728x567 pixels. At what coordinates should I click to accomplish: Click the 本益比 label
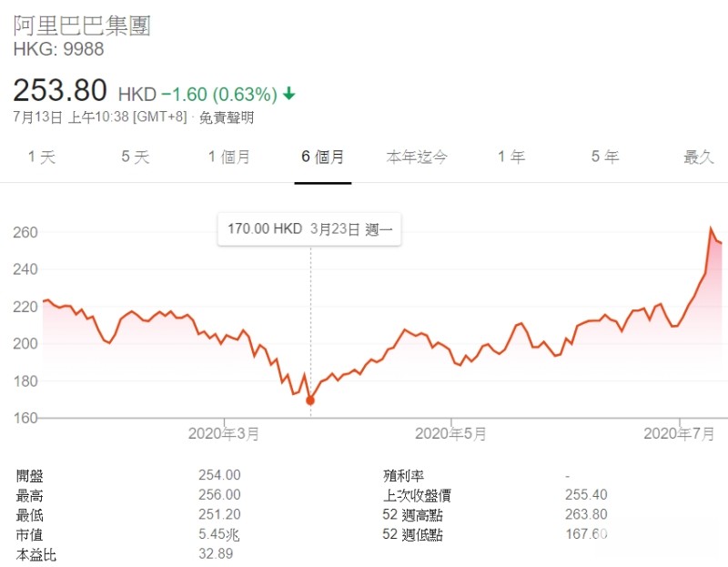coord(36,555)
